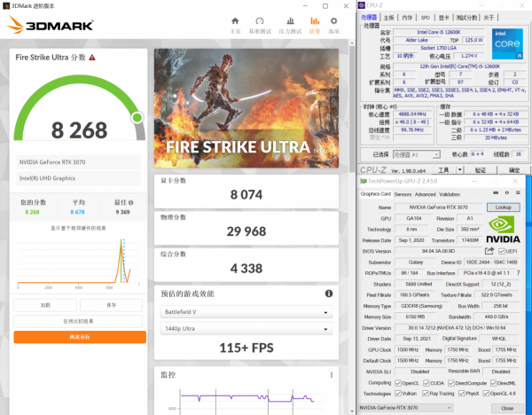
Task: Click the NVIDIA logo in GPU-Z
Action: coord(503,231)
